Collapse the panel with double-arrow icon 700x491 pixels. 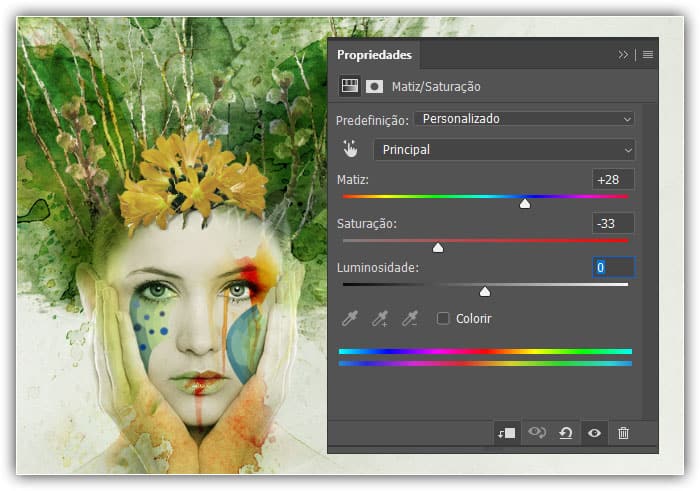tap(623, 54)
